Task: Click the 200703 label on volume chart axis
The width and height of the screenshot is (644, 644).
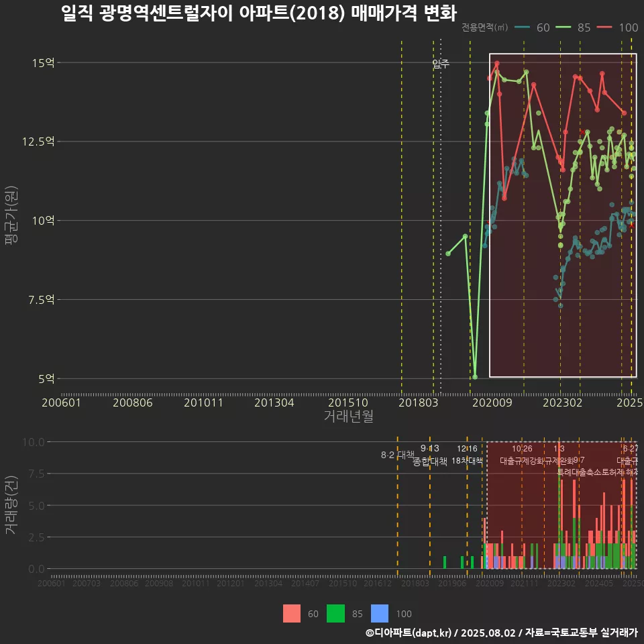Action: (x=87, y=583)
